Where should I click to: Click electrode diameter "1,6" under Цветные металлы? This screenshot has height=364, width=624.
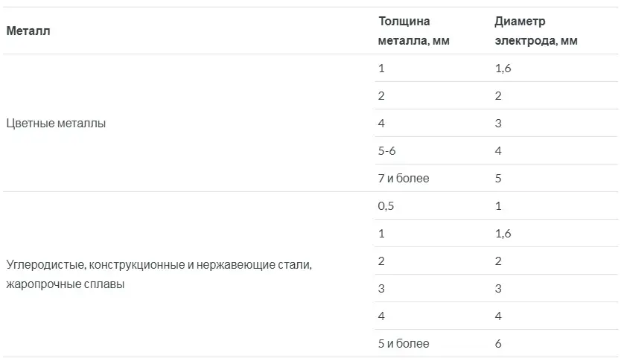(x=503, y=68)
